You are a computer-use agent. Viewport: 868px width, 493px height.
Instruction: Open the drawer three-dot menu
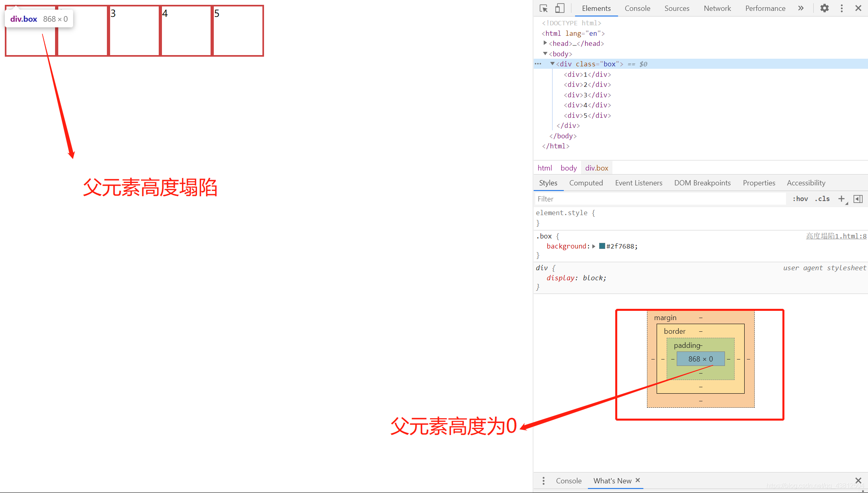coord(543,481)
